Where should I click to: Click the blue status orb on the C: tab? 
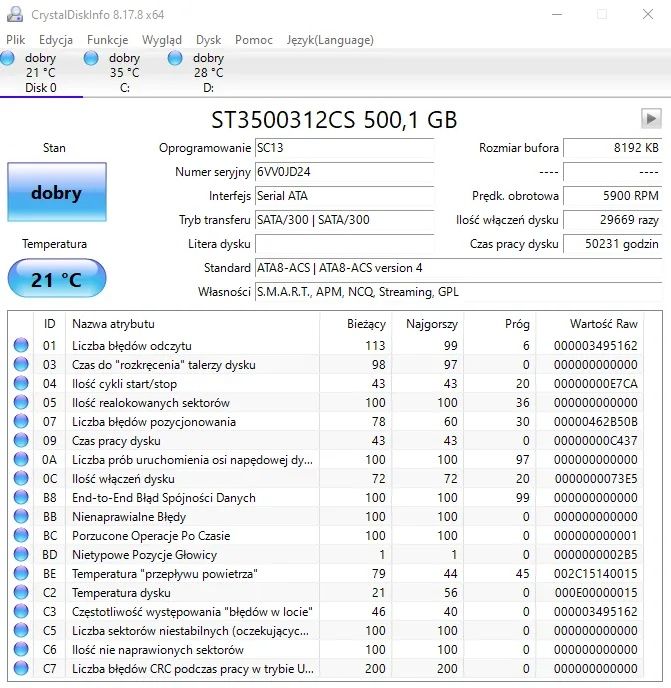click(x=91, y=58)
